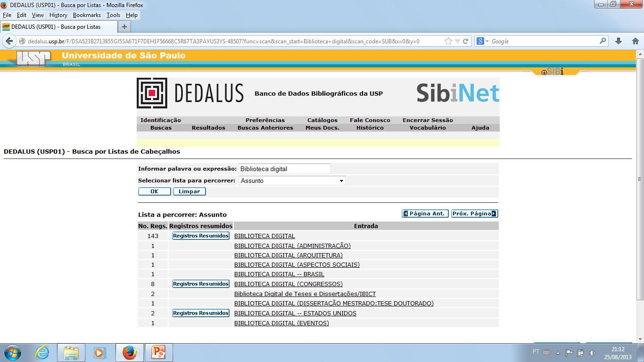Open the Bookmarks menu
The image size is (644, 362).
(x=87, y=15)
